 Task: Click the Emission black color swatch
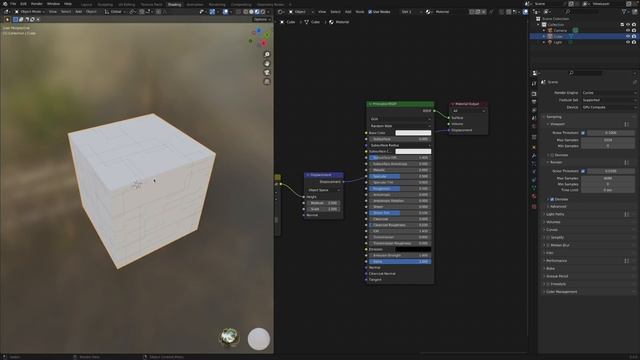tap(413, 249)
